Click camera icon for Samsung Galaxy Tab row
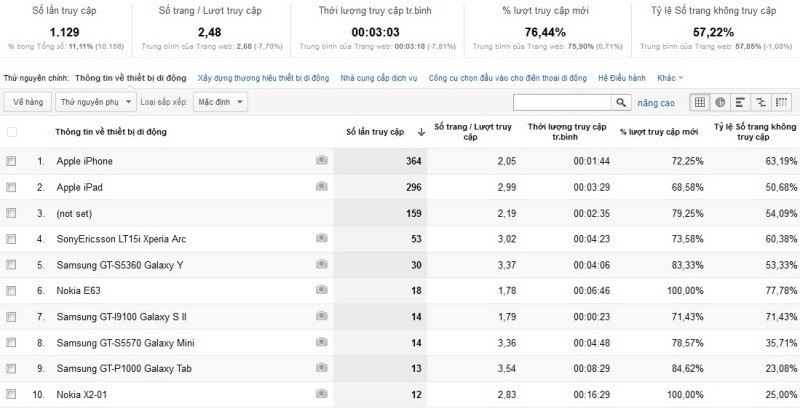 321,368
